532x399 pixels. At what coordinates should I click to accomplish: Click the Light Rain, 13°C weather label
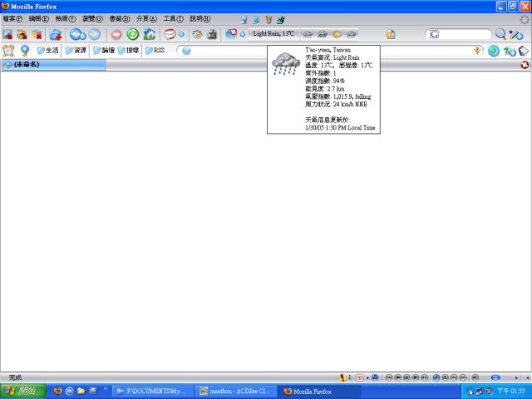273,33
